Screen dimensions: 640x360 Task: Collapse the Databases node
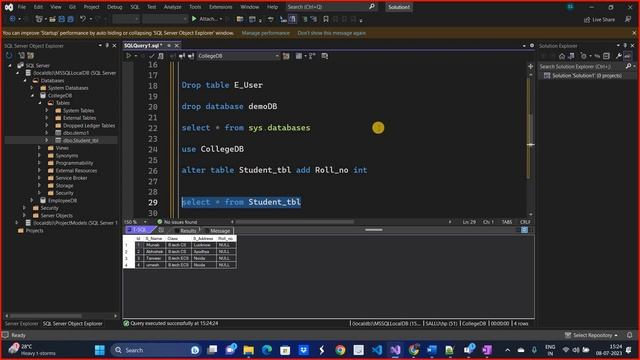[x=24, y=80]
